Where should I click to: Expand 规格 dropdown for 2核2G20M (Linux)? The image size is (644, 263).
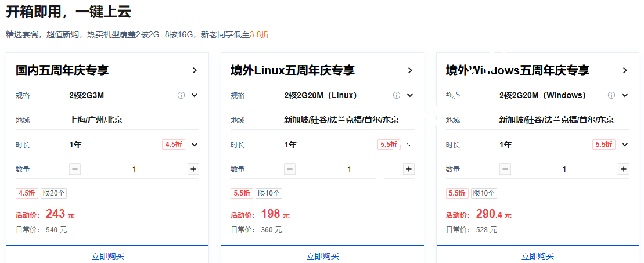click(x=410, y=95)
